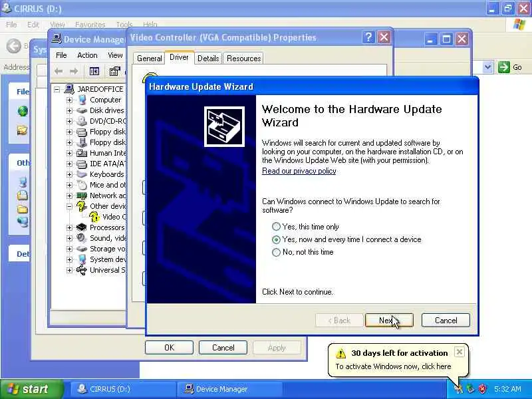Click Back button in CIRRUS Explorer window
Screen dimensions: 532x399
(x=14, y=46)
